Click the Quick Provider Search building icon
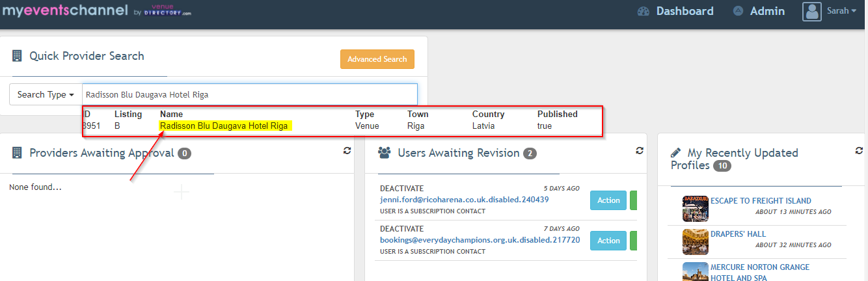 tap(18, 56)
